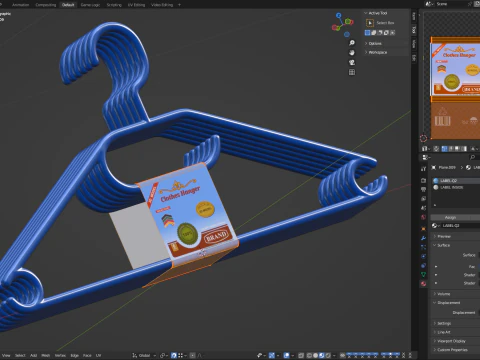Open the Vertex menu in viewport header
This screenshot has width=480, height=360.
tap(60, 355)
